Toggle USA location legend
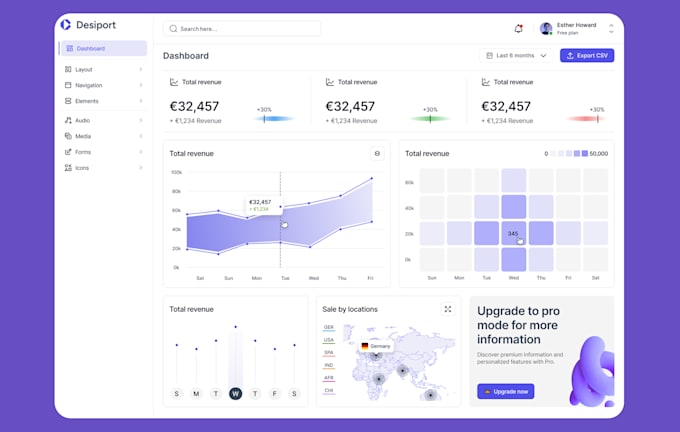This screenshot has width=680, height=432. (329, 340)
